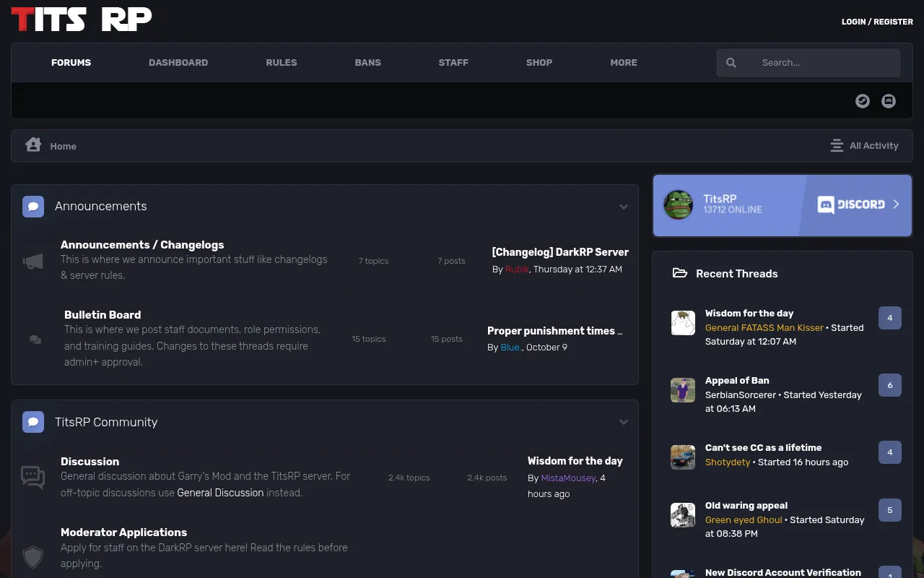Click author Blue's profile link
Viewport: 924px width, 578px height.
click(x=510, y=348)
